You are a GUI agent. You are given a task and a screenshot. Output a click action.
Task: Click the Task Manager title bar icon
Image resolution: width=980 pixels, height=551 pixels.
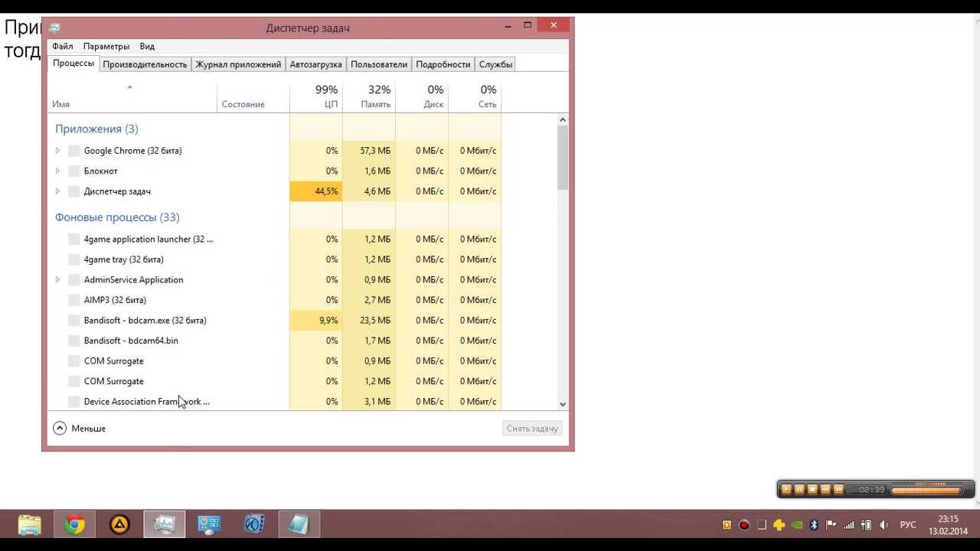pos(54,28)
